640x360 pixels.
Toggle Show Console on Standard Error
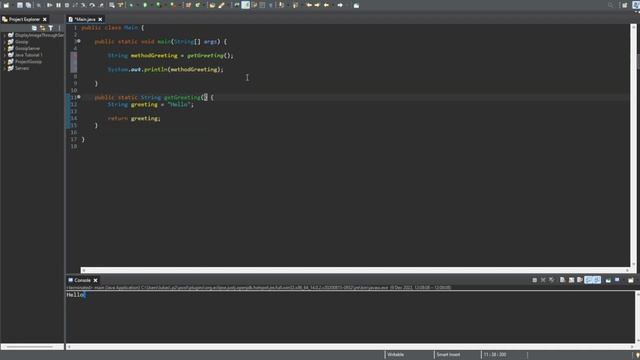pyautogui.click(x=597, y=280)
